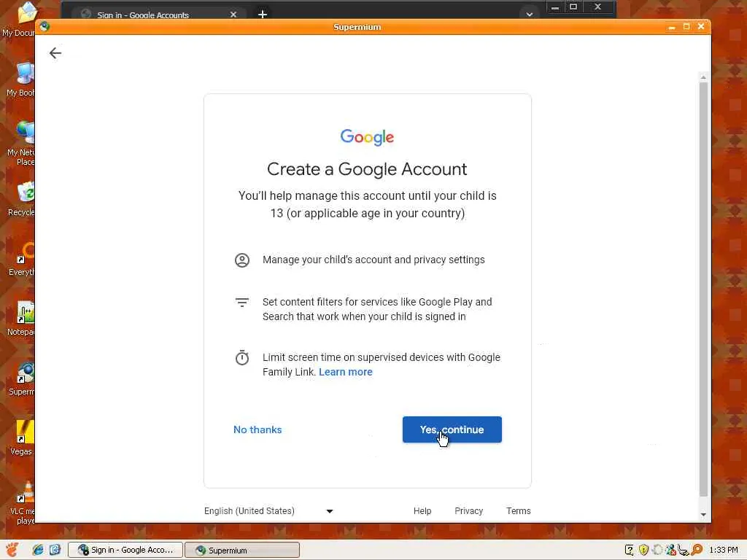Click the magnifier tray icon

coord(697,550)
